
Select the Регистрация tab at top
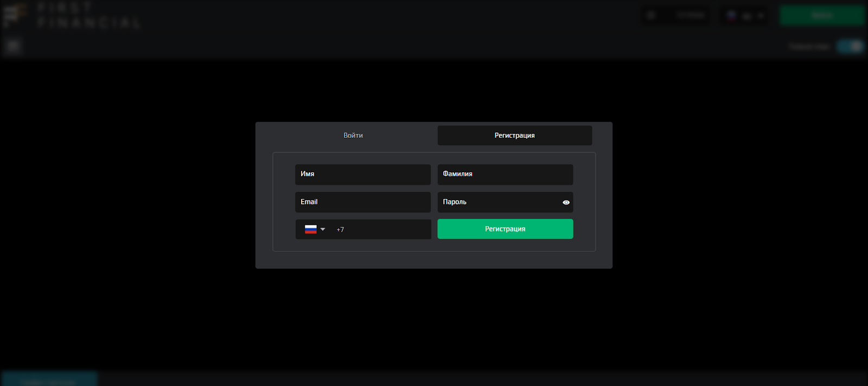point(515,136)
